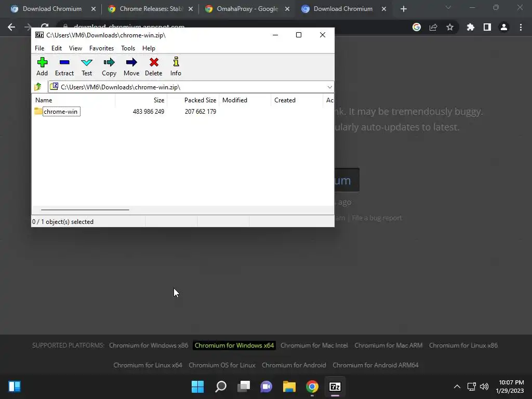Screen dimensions: 532x399
Task: Sort by Packed Size column header
Action: click(200, 100)
